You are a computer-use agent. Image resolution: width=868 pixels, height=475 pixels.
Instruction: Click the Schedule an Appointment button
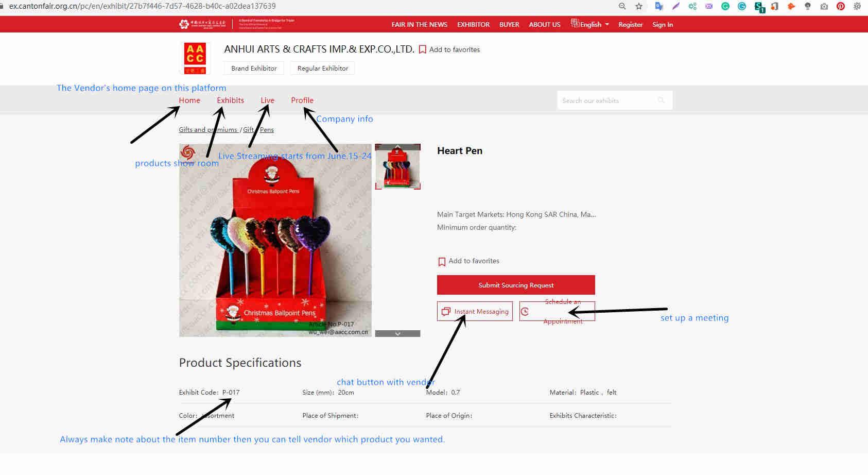tap(557, 311)
